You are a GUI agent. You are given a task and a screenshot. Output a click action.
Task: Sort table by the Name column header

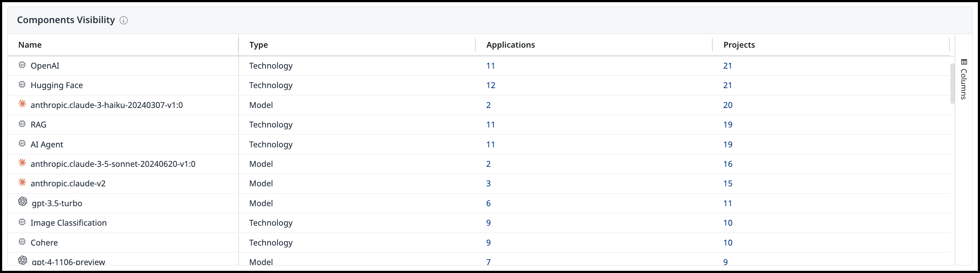(30, 45)
